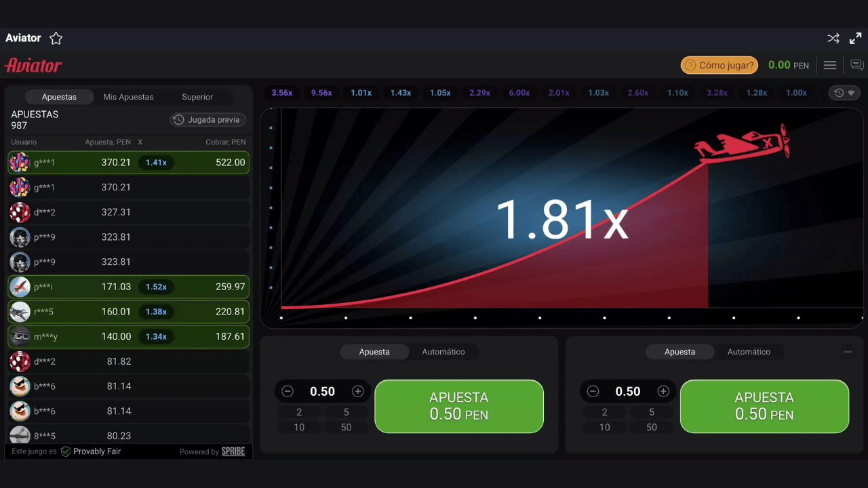Click the shuffle random game icon
This screenshot has height=488, width=868.
tap(833, 39)
